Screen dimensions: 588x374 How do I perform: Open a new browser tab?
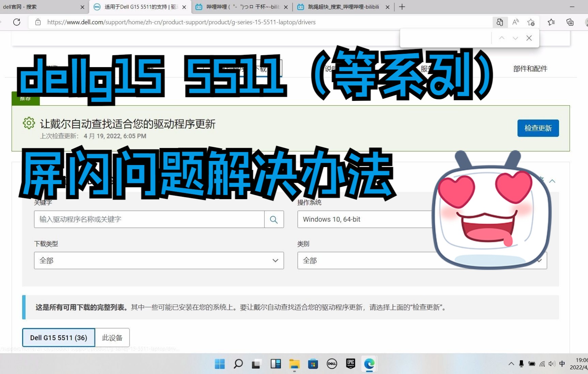402,7
